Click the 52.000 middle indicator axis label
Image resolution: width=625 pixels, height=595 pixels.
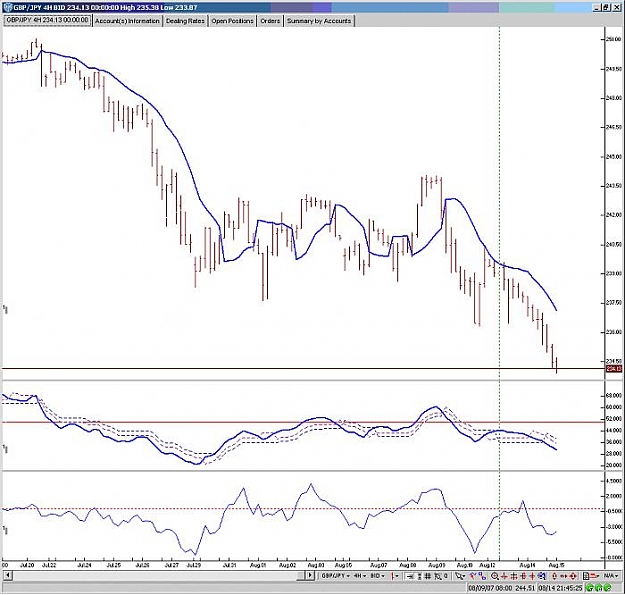click(x=614, y=418)
